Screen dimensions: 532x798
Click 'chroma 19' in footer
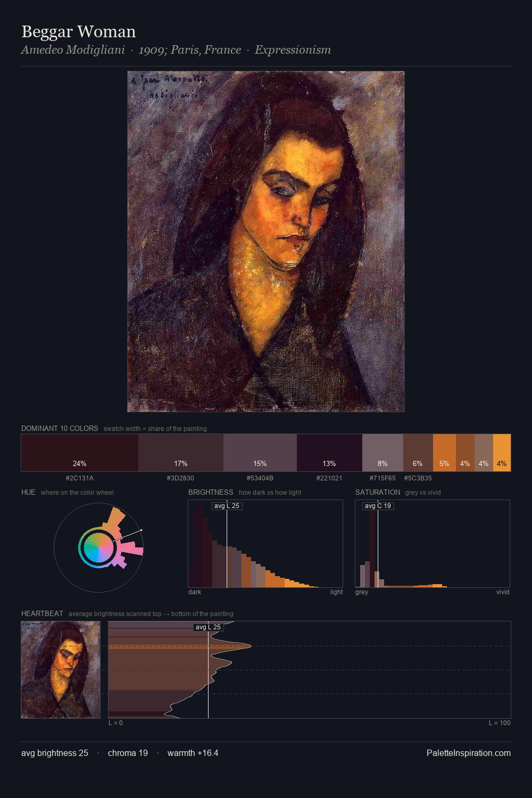[x=128, y=753]
